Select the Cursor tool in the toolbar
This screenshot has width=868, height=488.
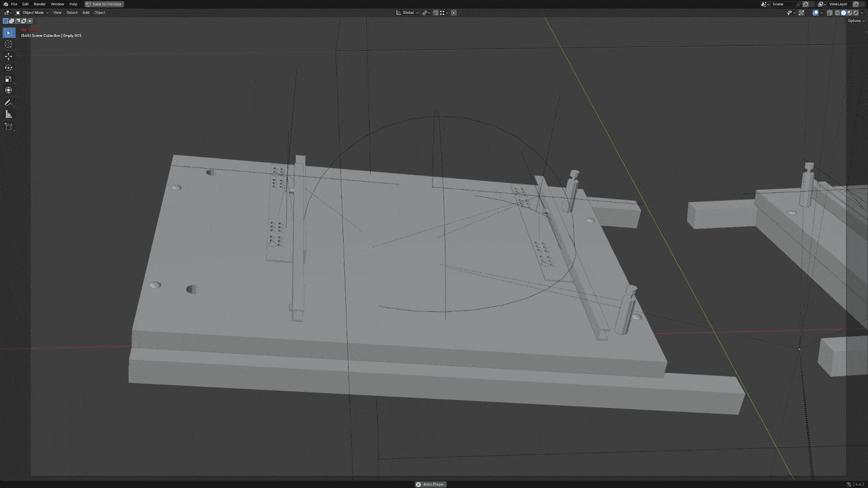(x=9, y=44)
